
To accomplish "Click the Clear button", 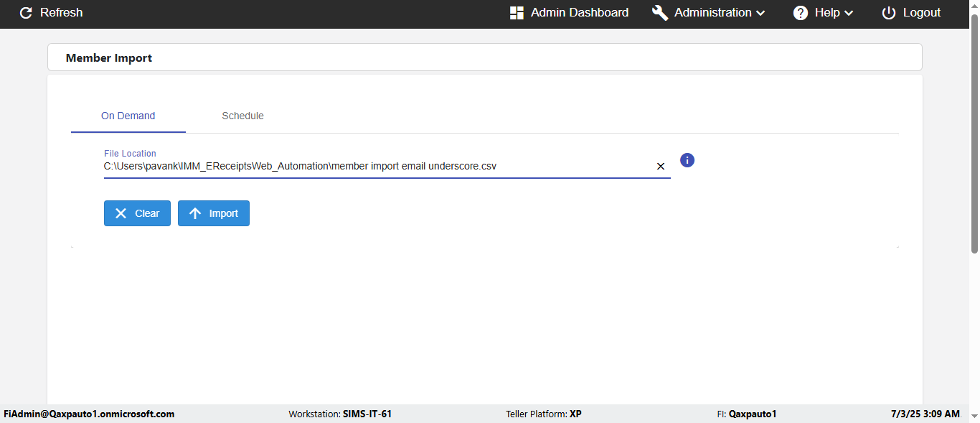I will pos(137,213).
